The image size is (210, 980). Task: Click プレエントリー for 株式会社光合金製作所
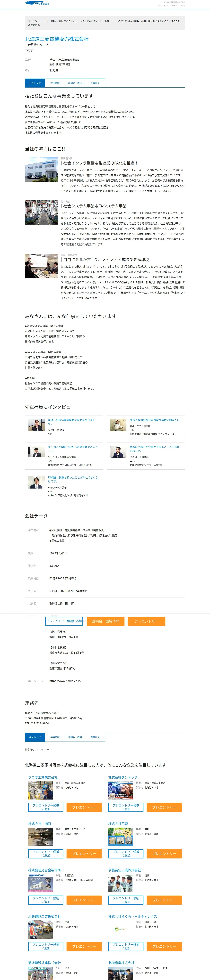coord(84,900)
